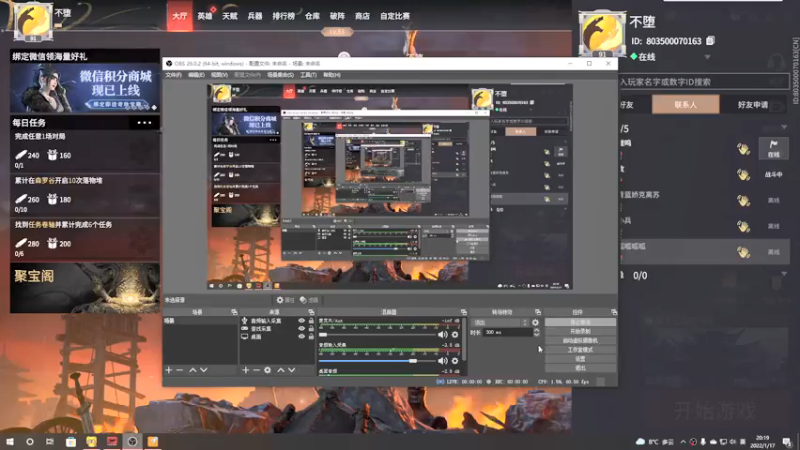Switch to the 排行榜 game tab

(x=284, y=16)
